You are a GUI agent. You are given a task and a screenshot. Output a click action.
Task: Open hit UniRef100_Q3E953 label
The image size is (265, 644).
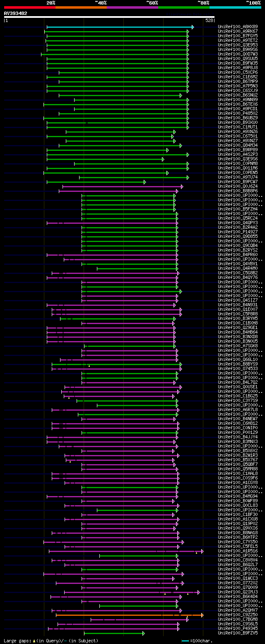tap(238, 45)
